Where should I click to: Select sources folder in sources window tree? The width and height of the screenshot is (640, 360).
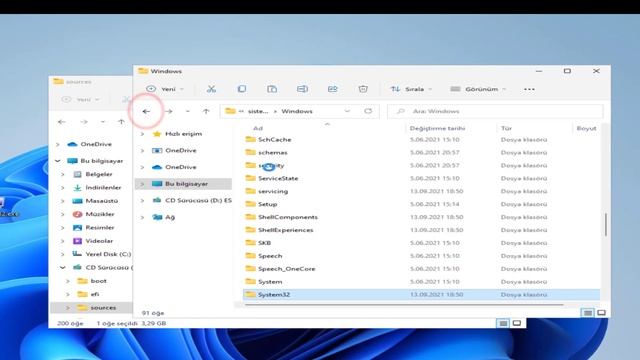click(103, 308)
